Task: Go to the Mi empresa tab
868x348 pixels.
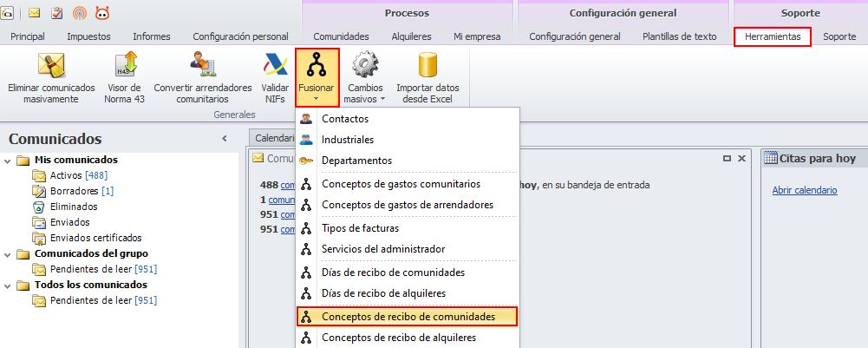Action: click(x=477, y=36)
